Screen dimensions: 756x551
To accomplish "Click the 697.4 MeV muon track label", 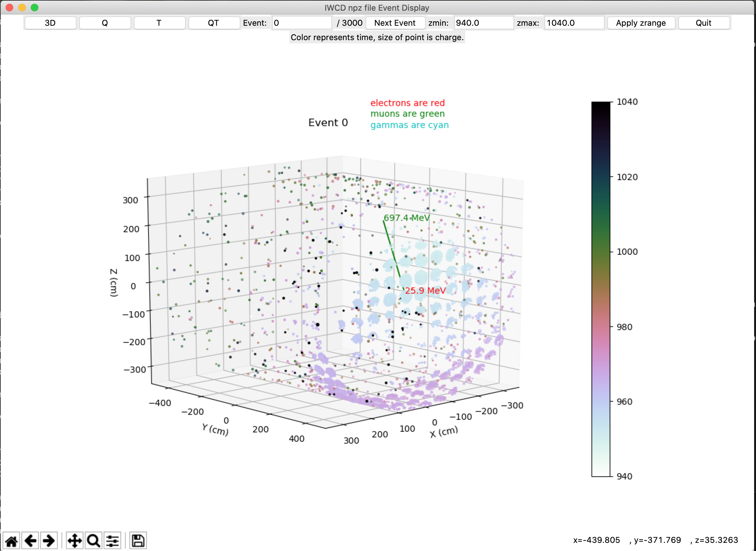I will point(406,218).
